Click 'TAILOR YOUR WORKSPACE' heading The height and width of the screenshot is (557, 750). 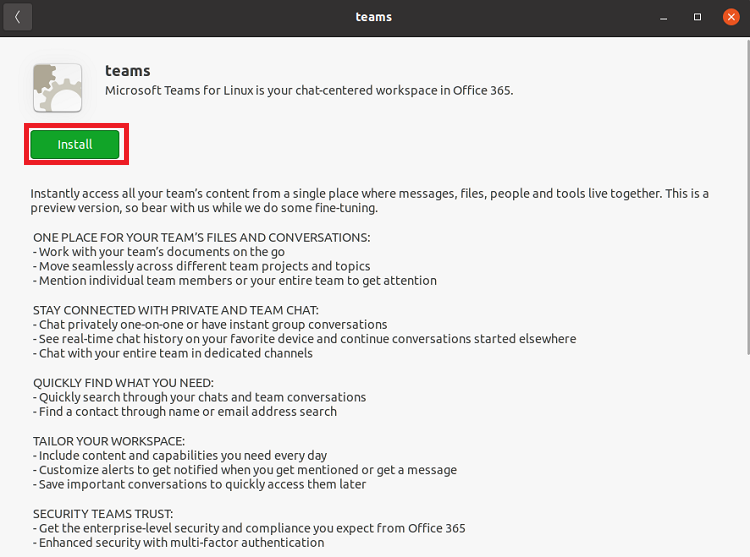pyautogui.click(x=109, y=441)
